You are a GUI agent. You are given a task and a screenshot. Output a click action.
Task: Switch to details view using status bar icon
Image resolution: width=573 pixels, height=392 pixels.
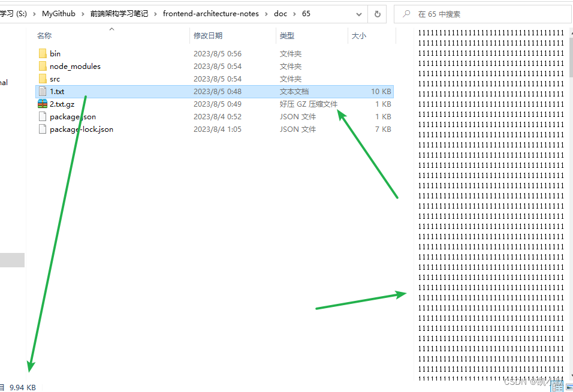[557, 387]
